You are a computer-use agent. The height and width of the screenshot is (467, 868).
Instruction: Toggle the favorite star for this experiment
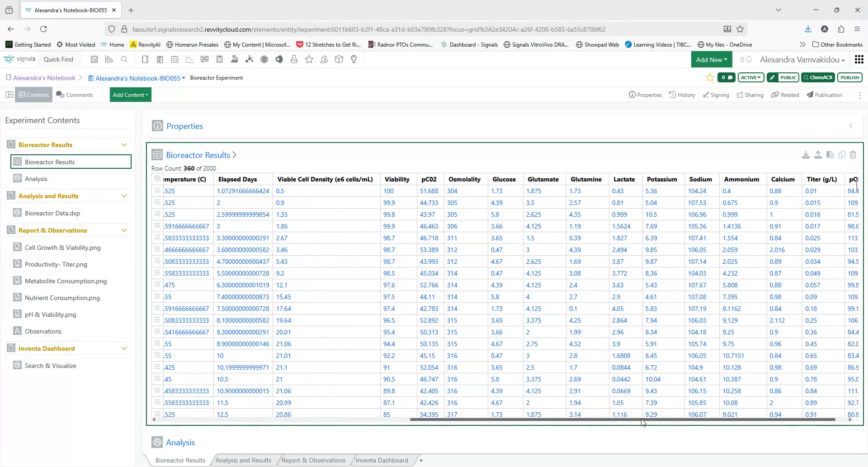709,77
